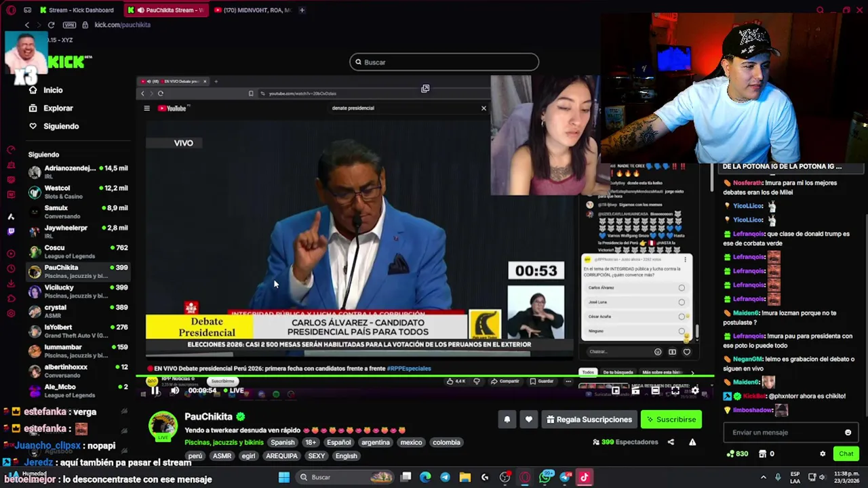
Task: Go back in browser history
Action: 27,25
